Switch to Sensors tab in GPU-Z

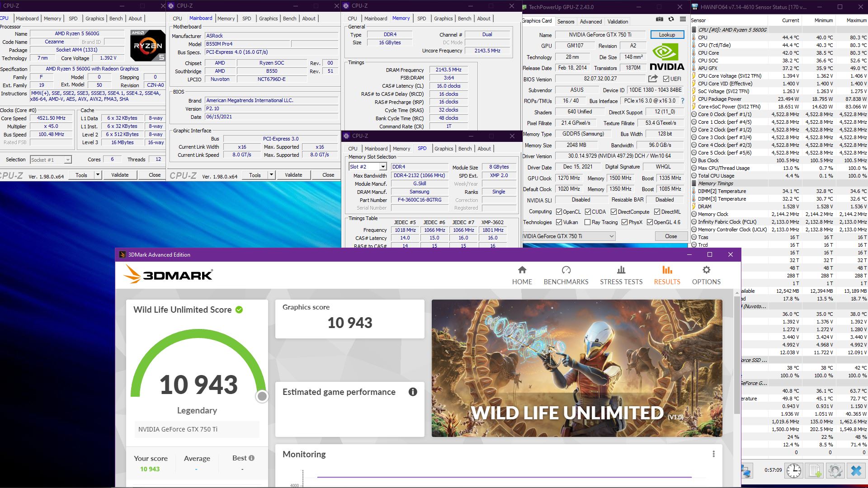566,21
